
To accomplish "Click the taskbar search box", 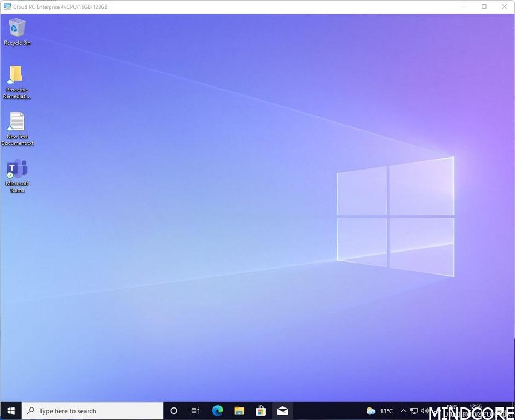I will (93, 411).
